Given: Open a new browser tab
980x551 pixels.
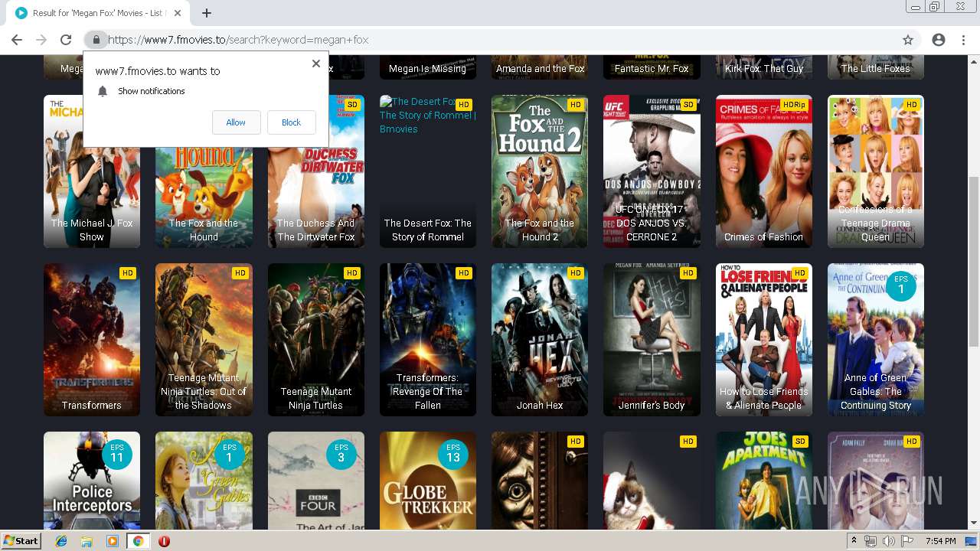Looking at the screenshot, I should pos(207,13).
